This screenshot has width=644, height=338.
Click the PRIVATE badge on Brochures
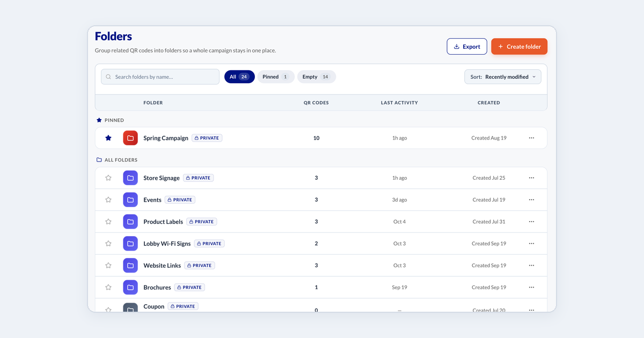pyautogui.click(x=190, y=288)
